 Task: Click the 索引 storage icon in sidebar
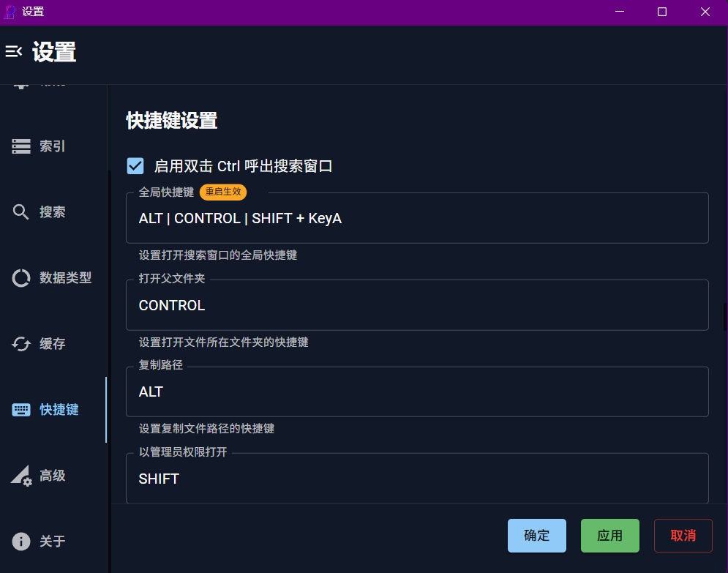(20, 146)
